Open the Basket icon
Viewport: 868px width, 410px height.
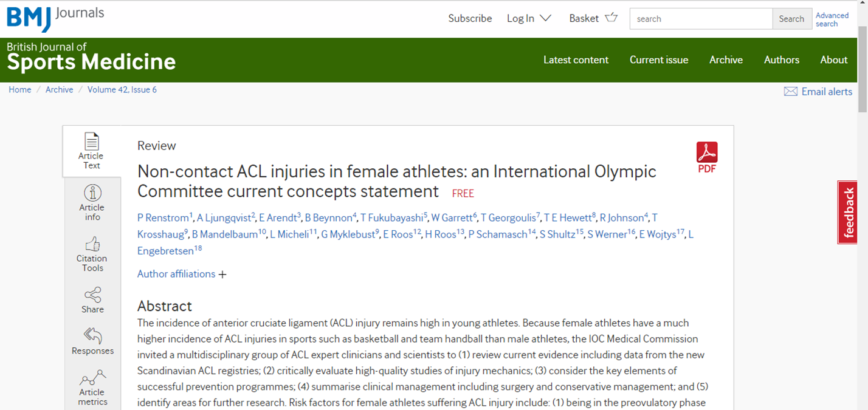point(611,18)
